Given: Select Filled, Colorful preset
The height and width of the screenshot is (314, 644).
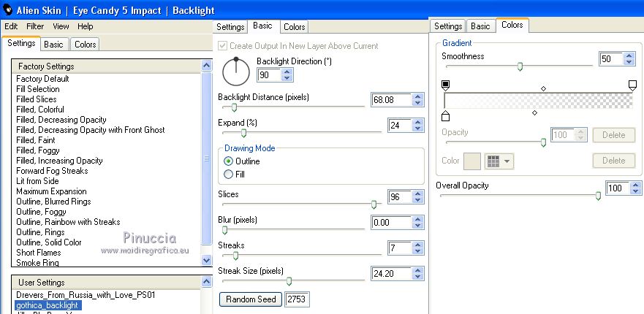Looking at the screenshot, I should 40,110.
